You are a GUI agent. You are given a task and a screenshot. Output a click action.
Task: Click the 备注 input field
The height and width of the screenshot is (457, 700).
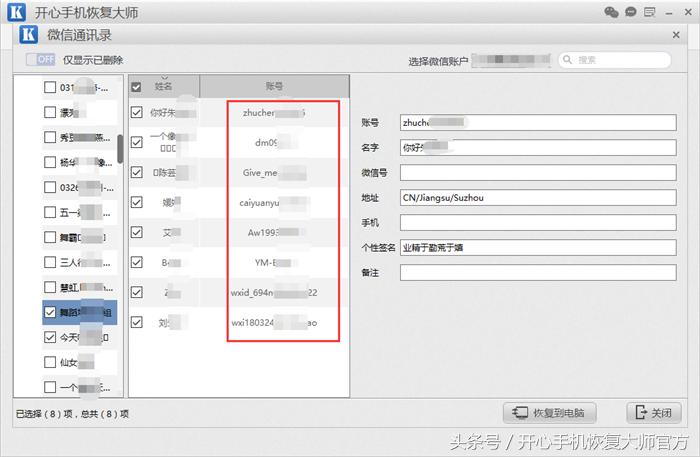(538, 273)
